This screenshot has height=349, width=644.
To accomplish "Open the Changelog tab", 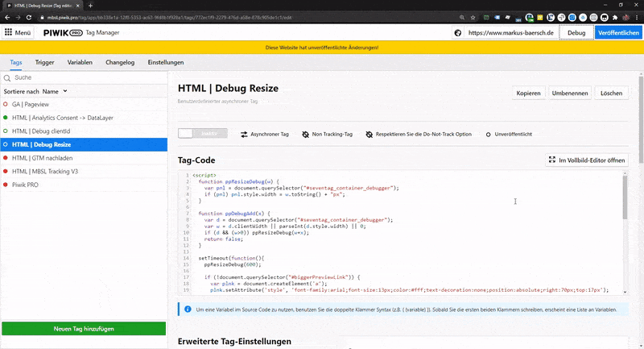I will point(120,63).
